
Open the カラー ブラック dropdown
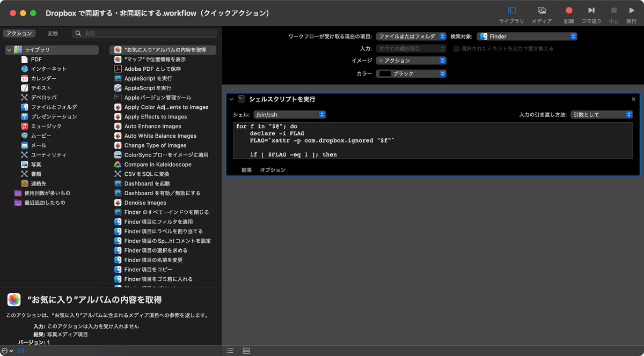click(x=411, y=73)
